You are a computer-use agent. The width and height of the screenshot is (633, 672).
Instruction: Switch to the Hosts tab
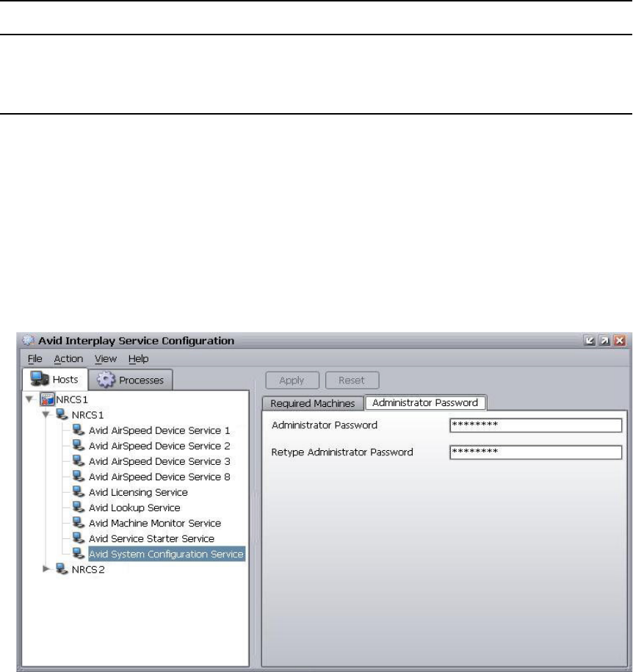point(55,379)
